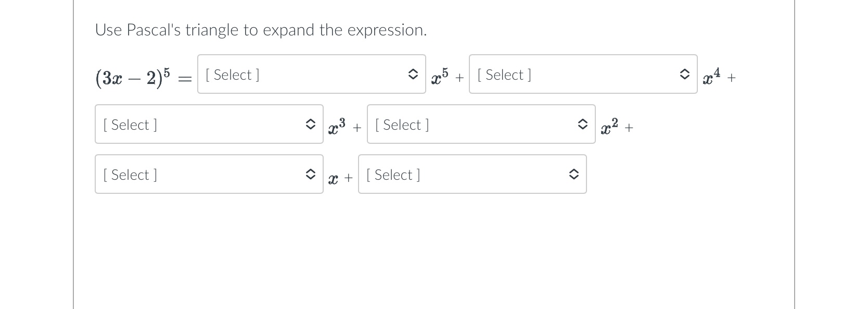Click the Pascal's triangle instruction text
This screenshot has height=309, width=868.
click(261, 30)
